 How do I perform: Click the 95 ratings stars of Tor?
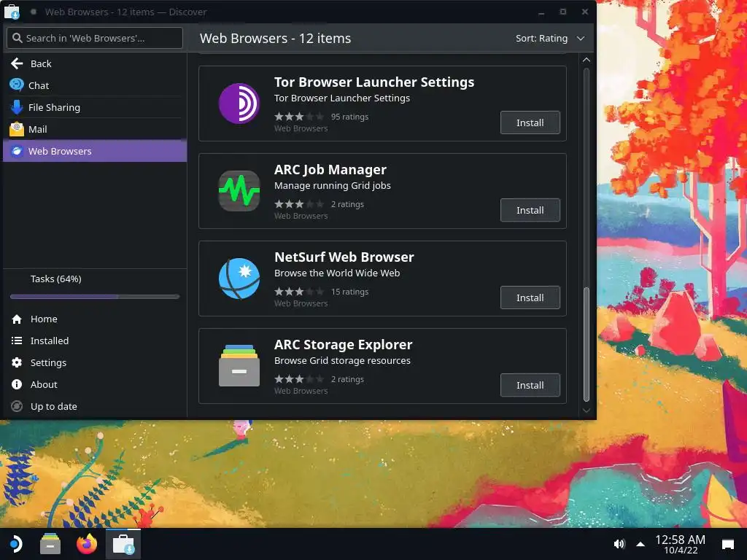pos(298,116)
